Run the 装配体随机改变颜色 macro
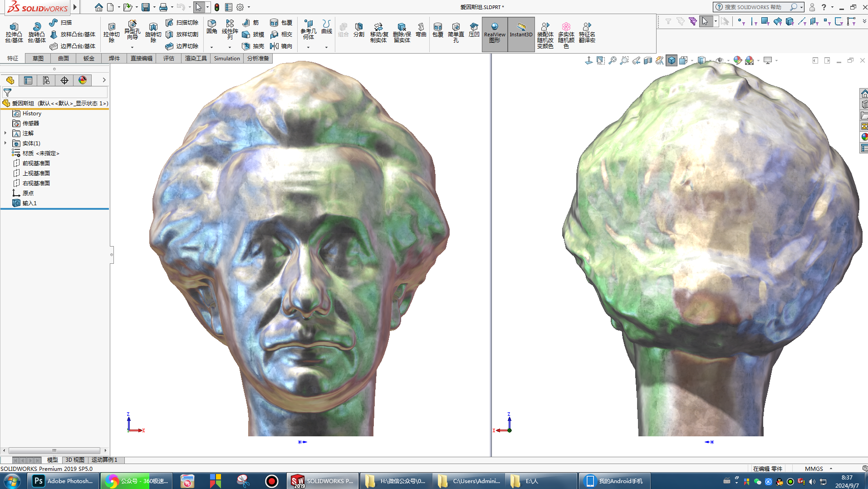This screenshot has width=868, height=489. pyautogui.click(x=545, y=35)
